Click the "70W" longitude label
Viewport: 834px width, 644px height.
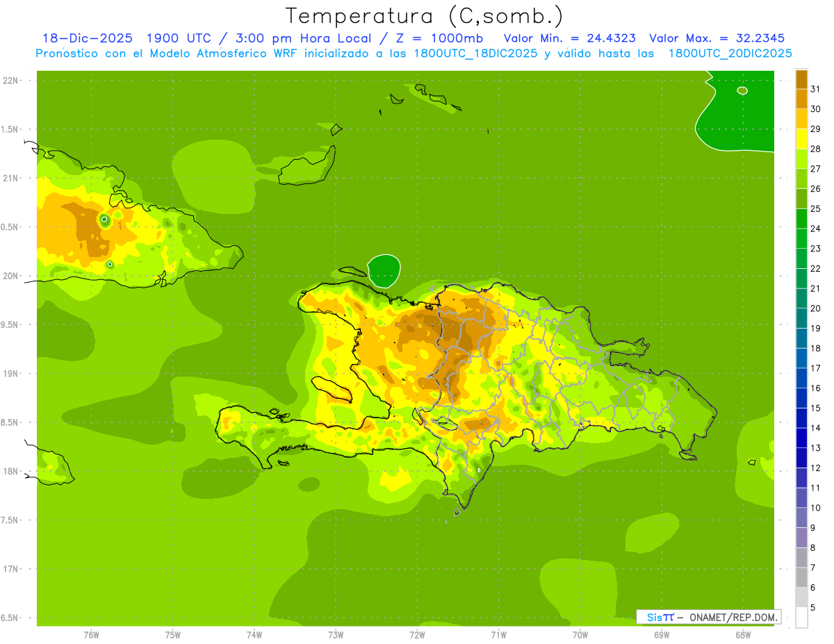click(580, 634)
